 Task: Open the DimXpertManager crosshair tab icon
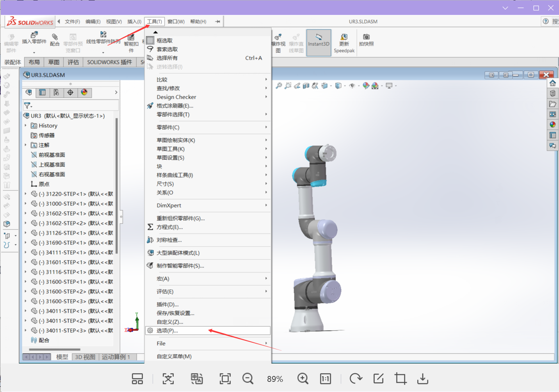(70, 93)
